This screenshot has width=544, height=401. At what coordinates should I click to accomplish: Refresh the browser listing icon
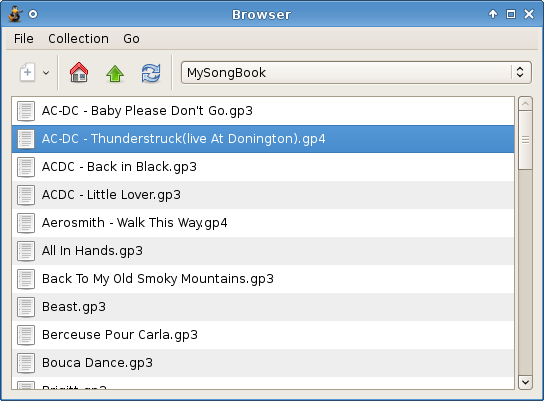(x=151, y=73)
